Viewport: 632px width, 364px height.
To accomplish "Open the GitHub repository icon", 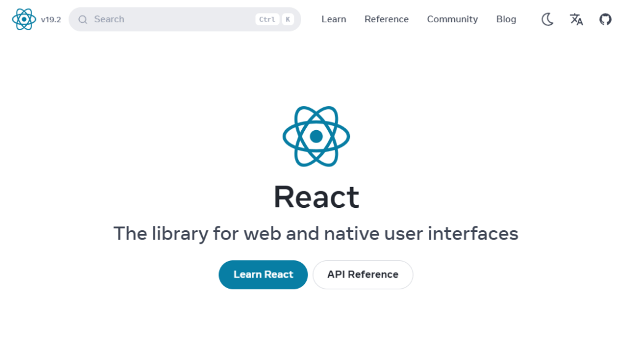I will click(x=605, y=19).
